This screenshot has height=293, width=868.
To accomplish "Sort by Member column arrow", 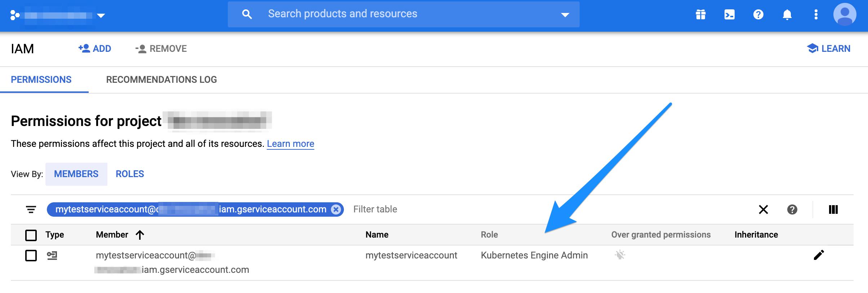I will coord(140,235).
